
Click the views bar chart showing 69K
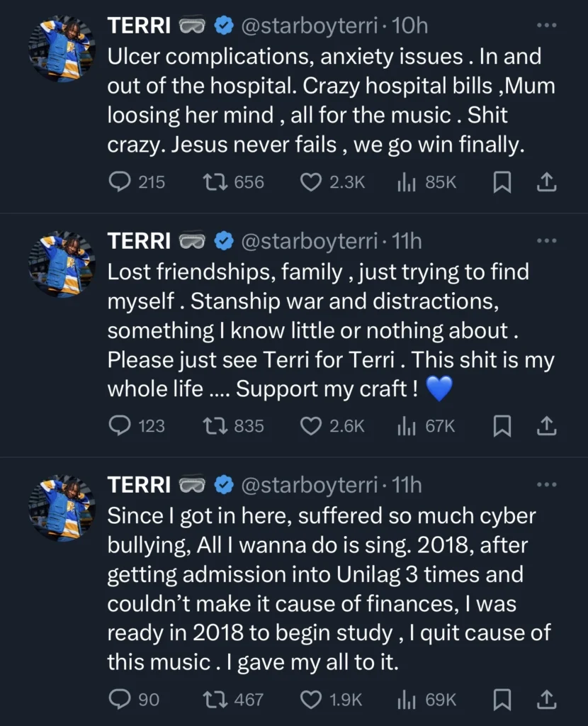pyautogui.click(x=406, y=700)
